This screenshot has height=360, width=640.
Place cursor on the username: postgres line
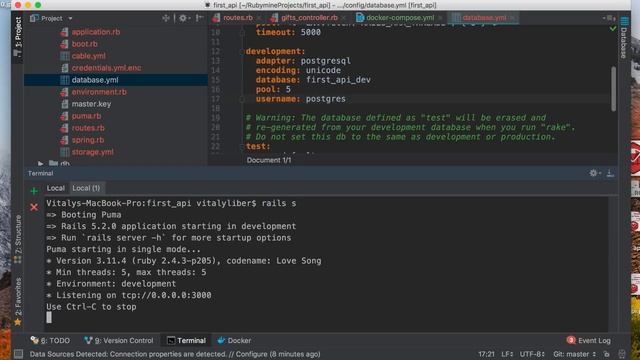[300, 99]
